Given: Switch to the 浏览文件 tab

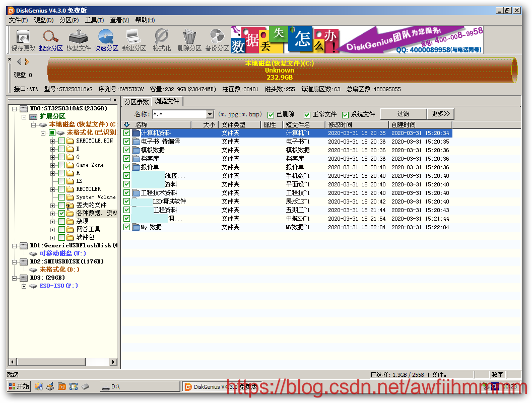Looking at the screenshot, I should (167, 101).
